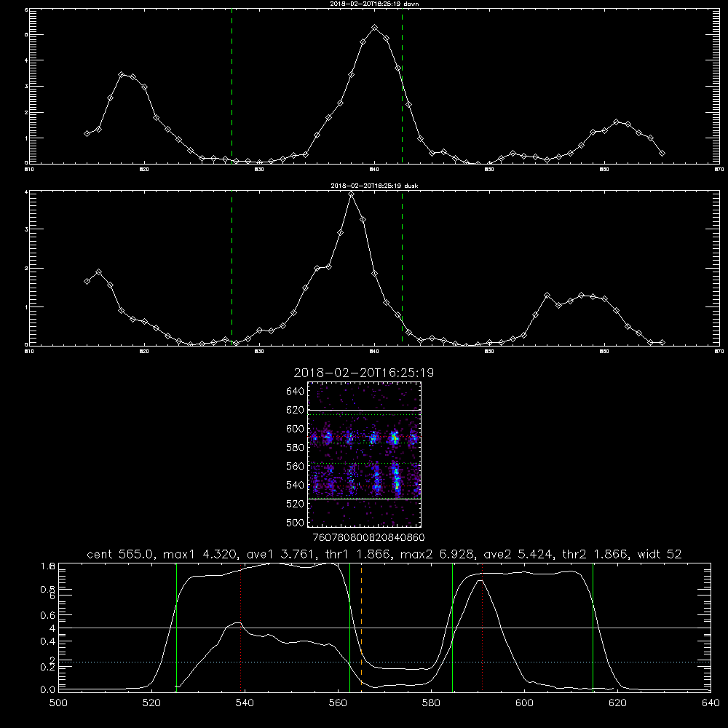Click the '0.6' y-axis label of bottom plot

coord(48,615)
